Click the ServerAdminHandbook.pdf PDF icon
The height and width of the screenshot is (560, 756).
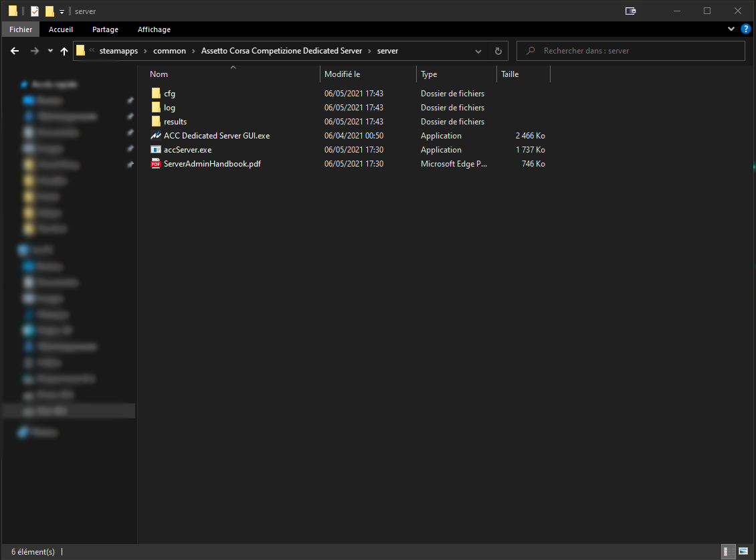pos(156,163)
